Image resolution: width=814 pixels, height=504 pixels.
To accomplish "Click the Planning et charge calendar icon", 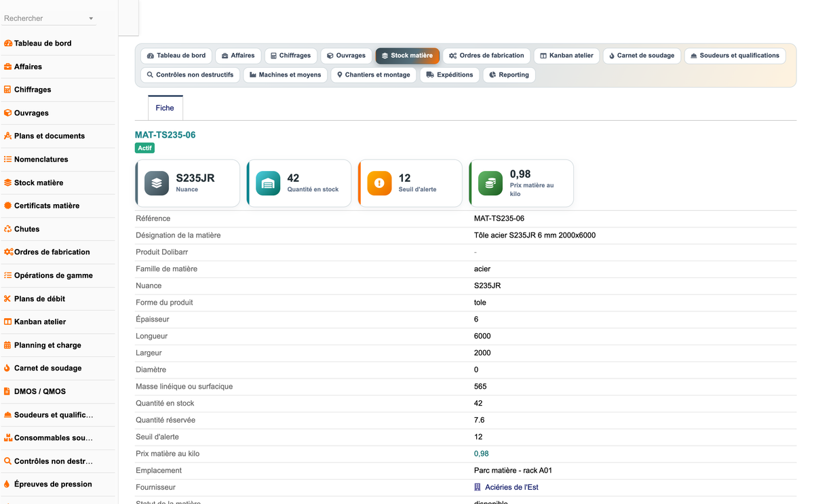I will pos(8,345).
